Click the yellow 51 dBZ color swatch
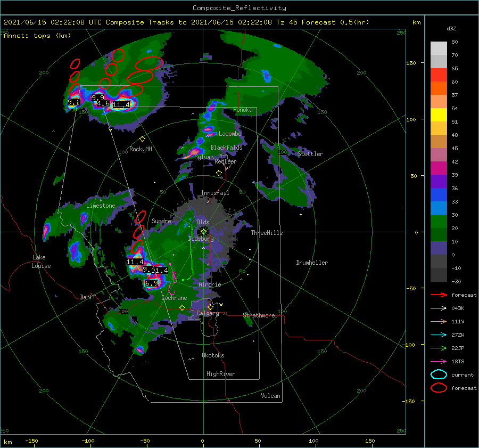This screenshot has height=448, width=479. click(439, 115)
